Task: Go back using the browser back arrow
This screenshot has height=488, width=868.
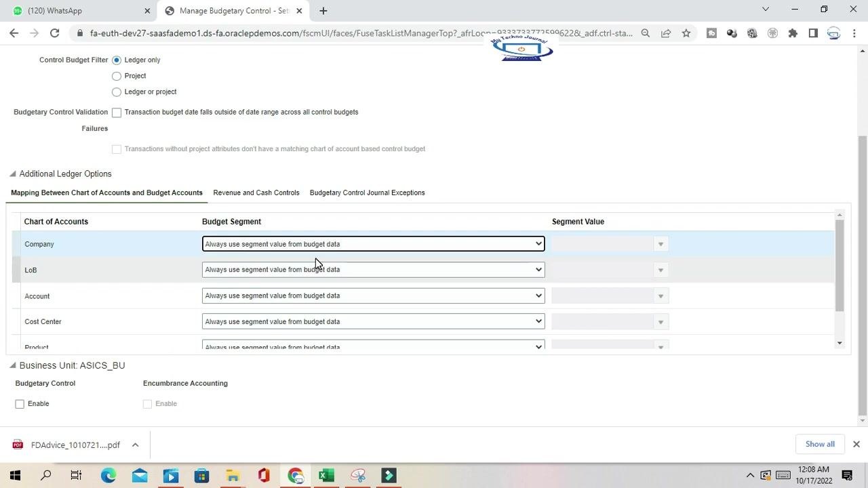Action: tap(14, 33)
